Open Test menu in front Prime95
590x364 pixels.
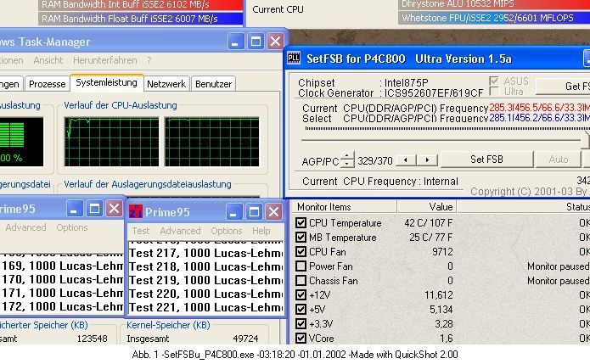(141, 231)
